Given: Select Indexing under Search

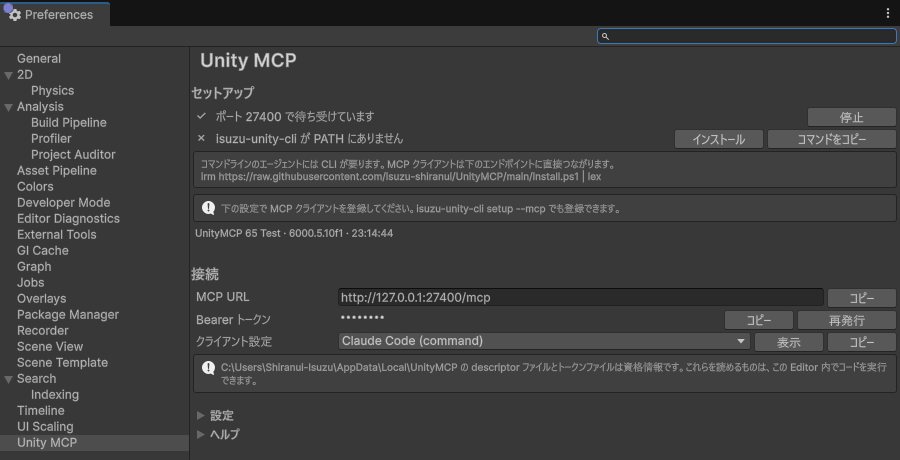Looking at the screenshot, I should [x=55, y=396].
